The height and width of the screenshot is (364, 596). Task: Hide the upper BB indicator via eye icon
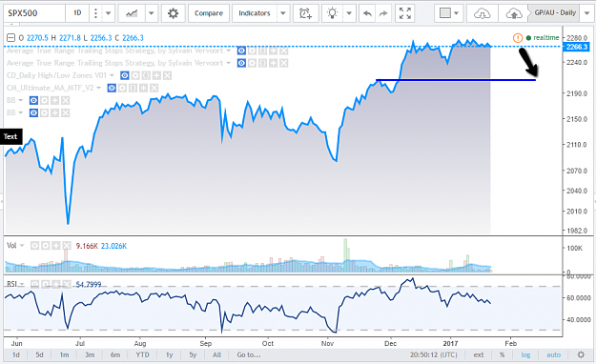[33, 100]
